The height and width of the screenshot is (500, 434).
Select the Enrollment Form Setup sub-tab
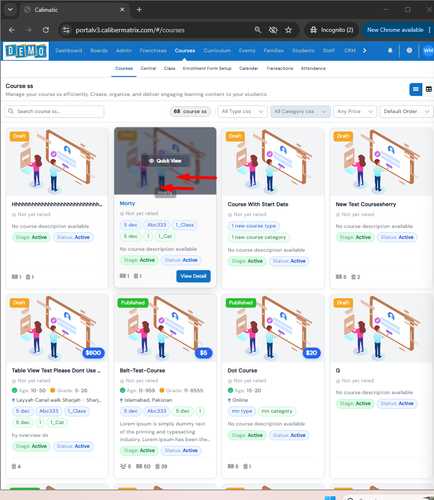pyautogui.click(x=207, y=68)
